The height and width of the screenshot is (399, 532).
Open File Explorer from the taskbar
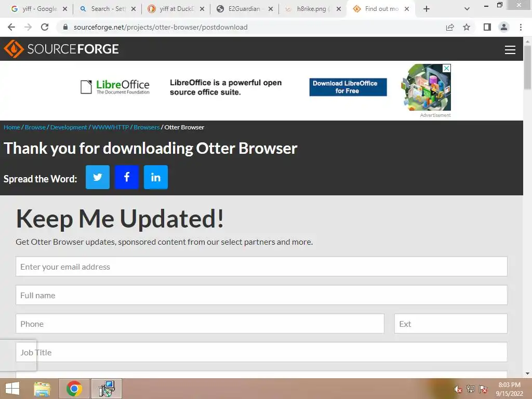coord(42,389)
